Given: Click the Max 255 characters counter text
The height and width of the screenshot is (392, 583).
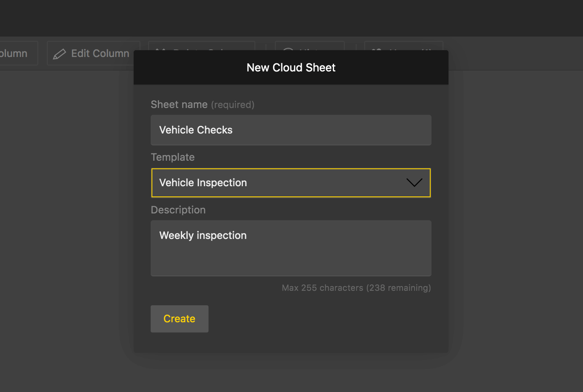Looking at the screenshot, I should click(356, 288).
